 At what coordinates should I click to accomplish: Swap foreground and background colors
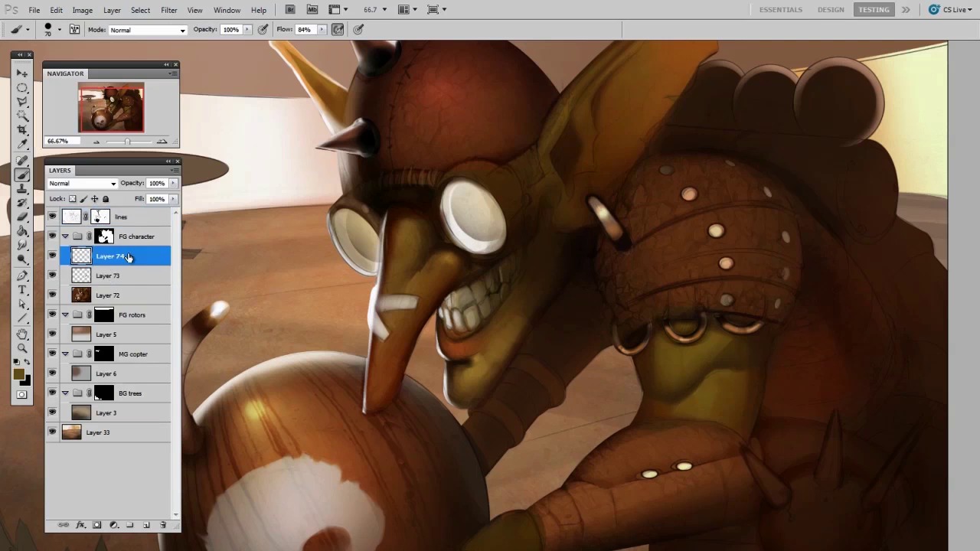click(x=28, y=363)
